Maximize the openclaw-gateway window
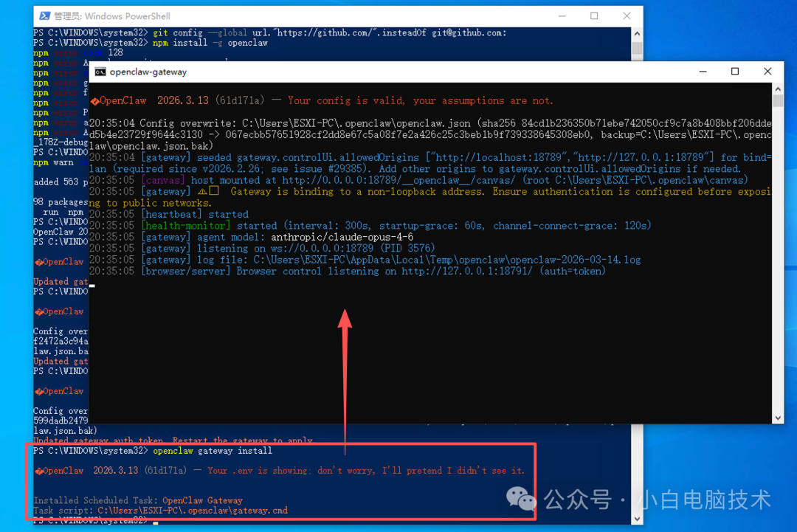Image resolution: width=797 pixels, height=532 pixels. point(735,72)
